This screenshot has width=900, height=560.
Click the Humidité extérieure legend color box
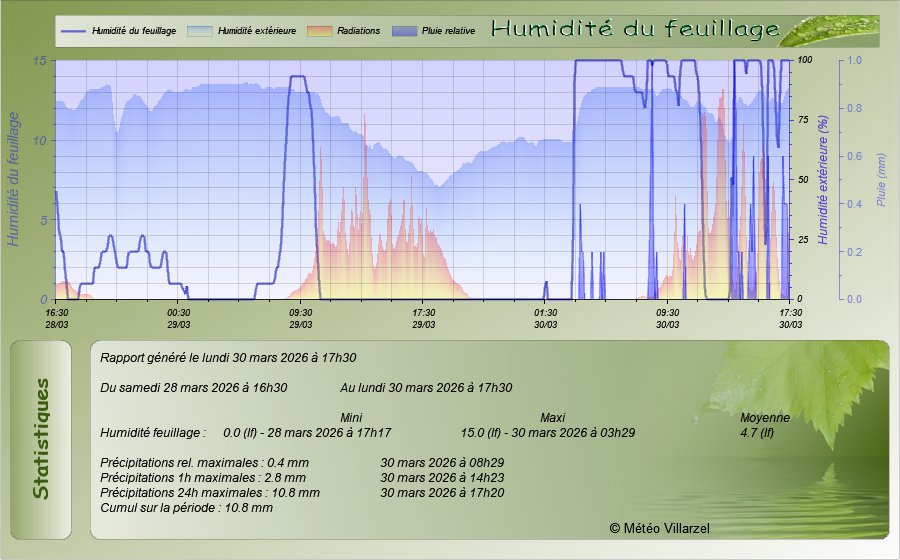tap(203, 32)
